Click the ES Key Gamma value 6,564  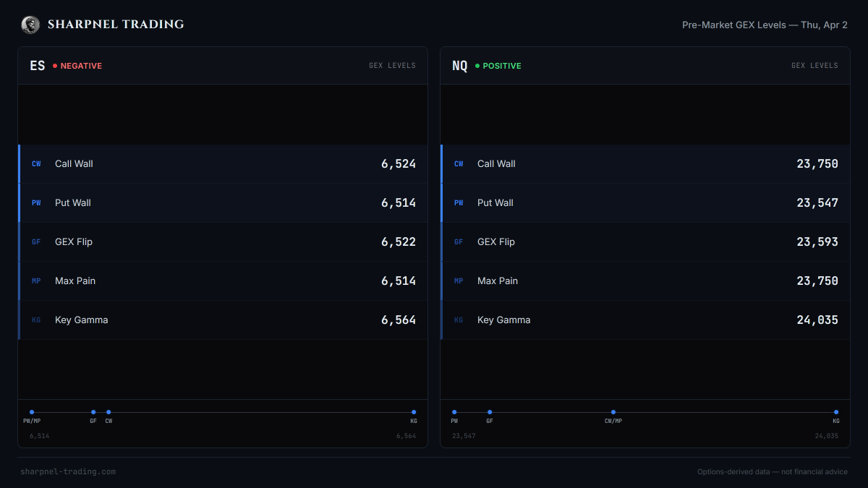point(399,320)
